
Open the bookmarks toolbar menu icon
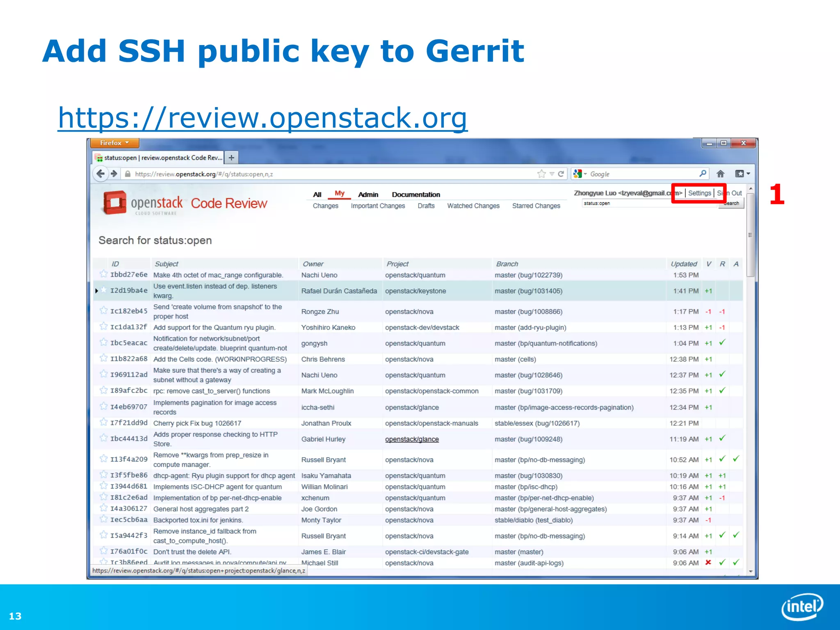pyautogui.click(x=742, y=174)
